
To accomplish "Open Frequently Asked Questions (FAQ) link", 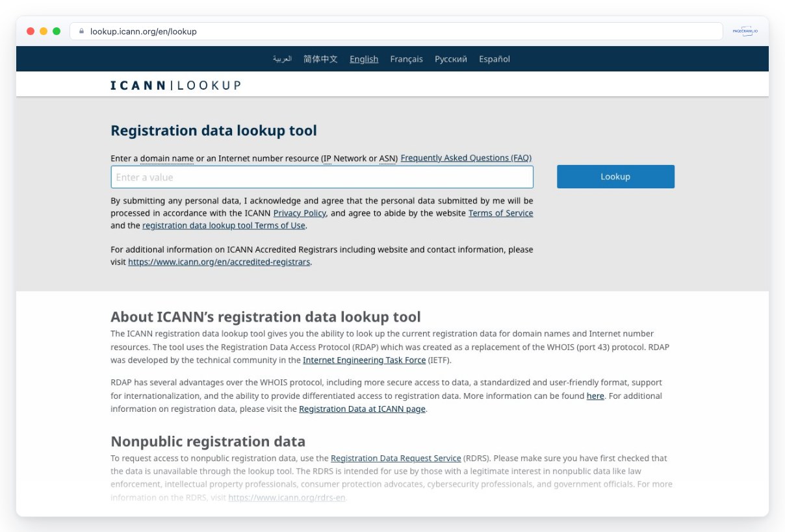I will coord(466,158).
